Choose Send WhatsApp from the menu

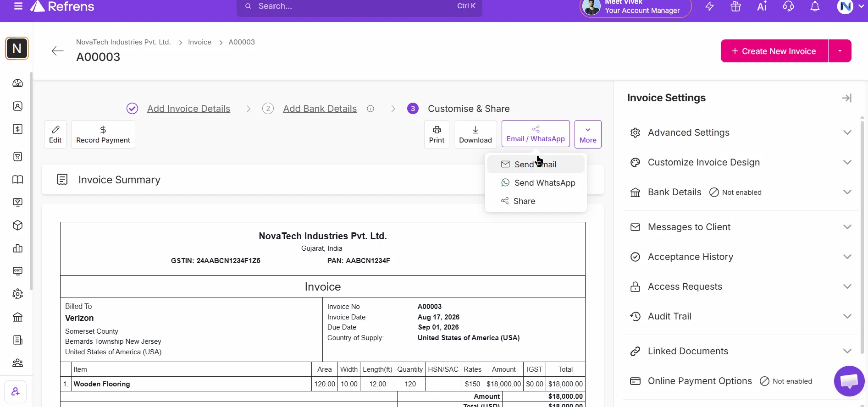point(536,183)
